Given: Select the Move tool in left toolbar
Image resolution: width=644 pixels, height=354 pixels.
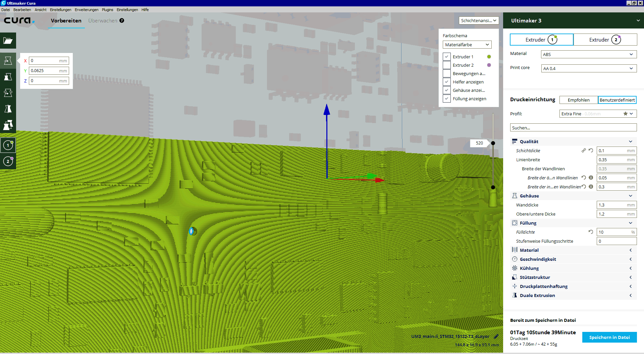Looking at the screenshot, I should click(8, 61).
